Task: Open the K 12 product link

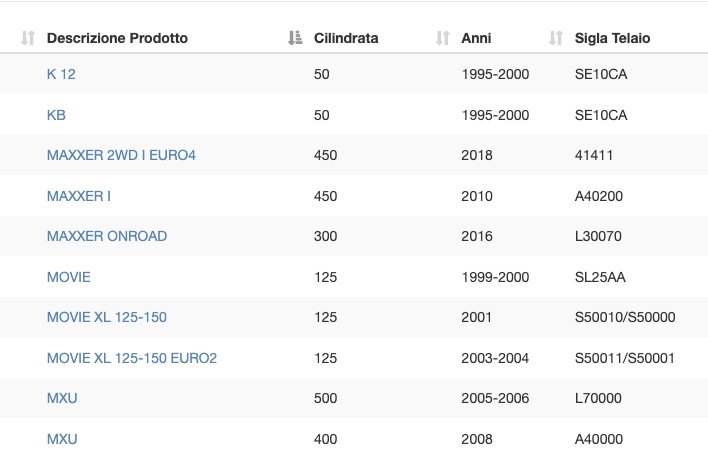Action: 61,74
